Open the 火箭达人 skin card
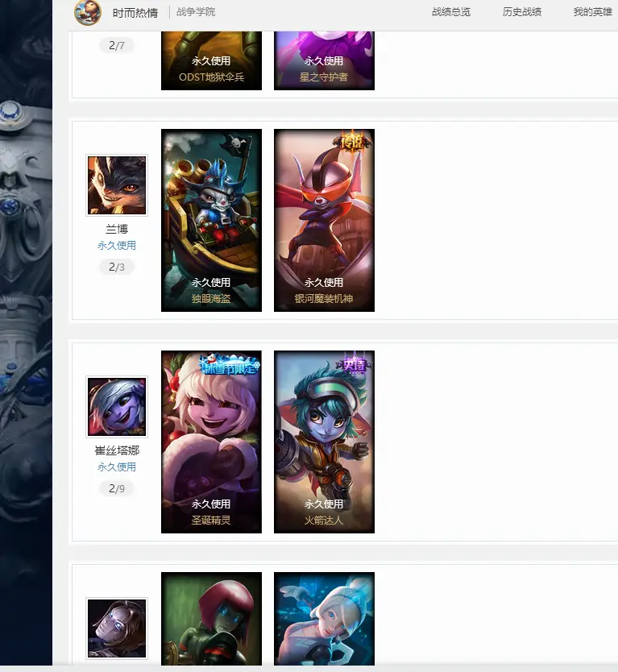Screen dimensions: 618x672 click(324, 442)
